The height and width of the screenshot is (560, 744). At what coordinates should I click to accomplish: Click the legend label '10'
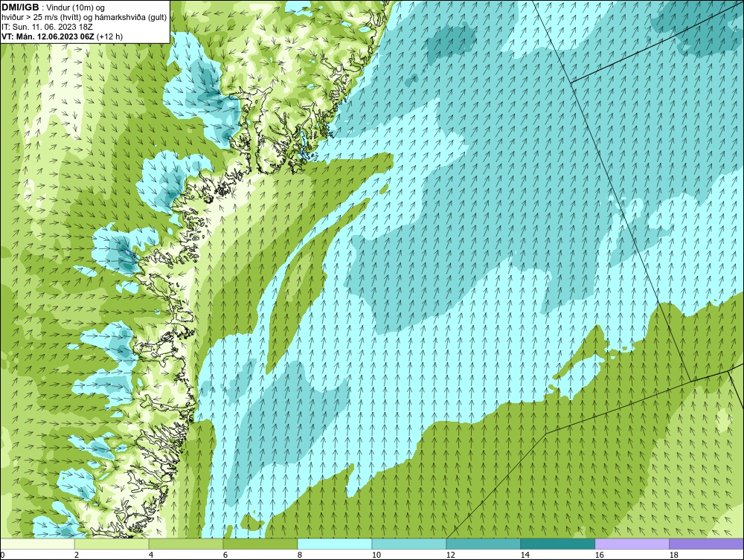[376, 555]
